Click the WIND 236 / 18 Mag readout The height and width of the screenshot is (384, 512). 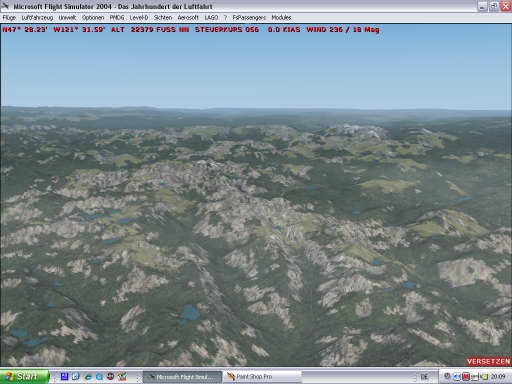click(343, 30)
